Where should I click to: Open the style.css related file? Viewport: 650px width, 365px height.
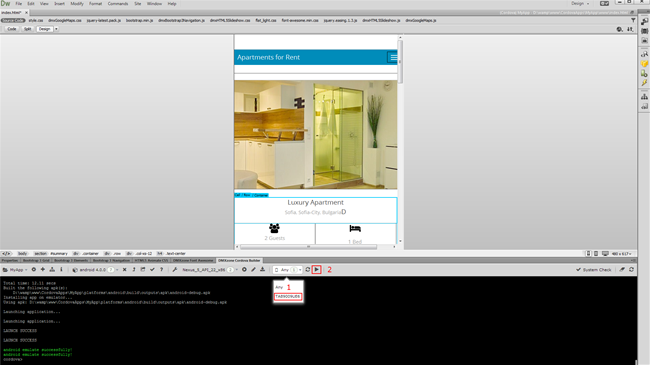36,20
